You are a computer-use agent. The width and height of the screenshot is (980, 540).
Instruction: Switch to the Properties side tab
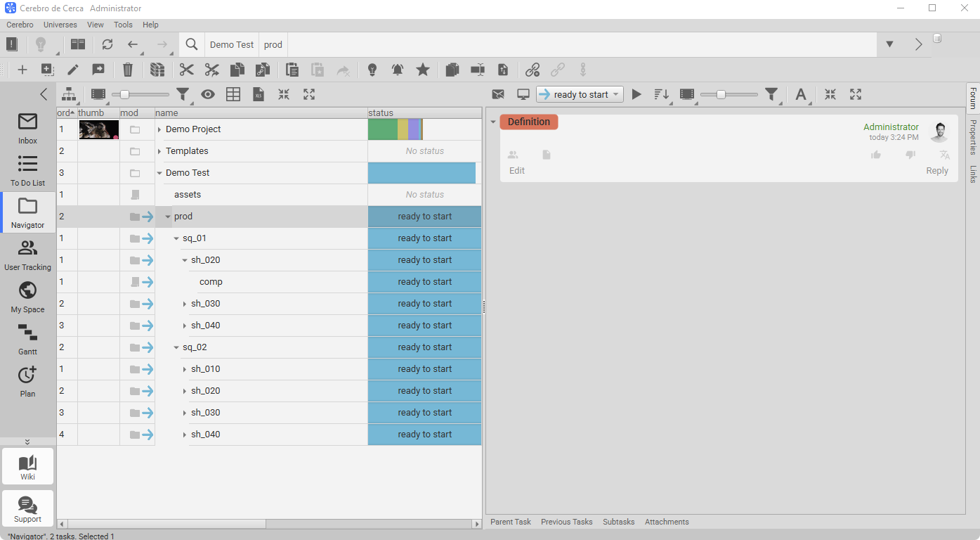pos(973,136)
